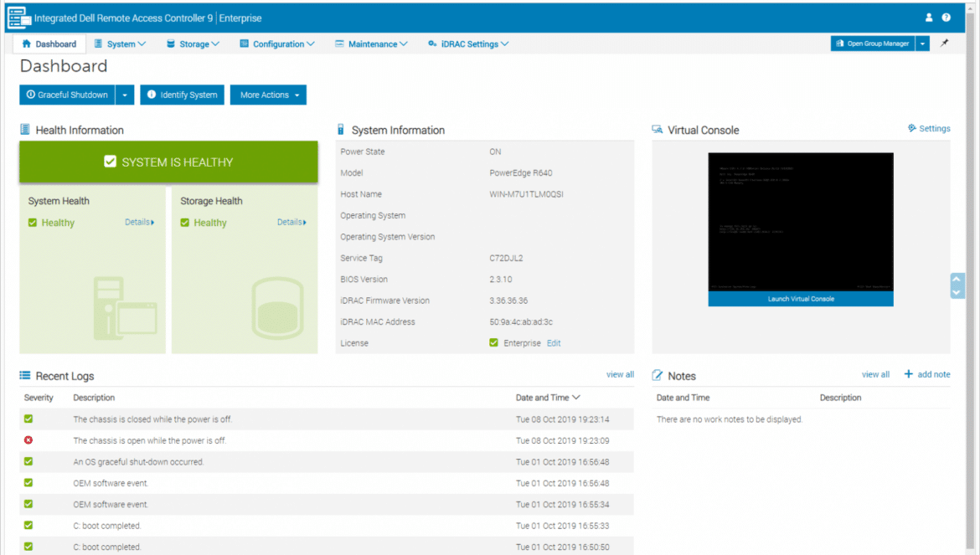This screenshot has height=555, width=980.
Task: Expand Storage Health Details
Action: coord(291,222)
